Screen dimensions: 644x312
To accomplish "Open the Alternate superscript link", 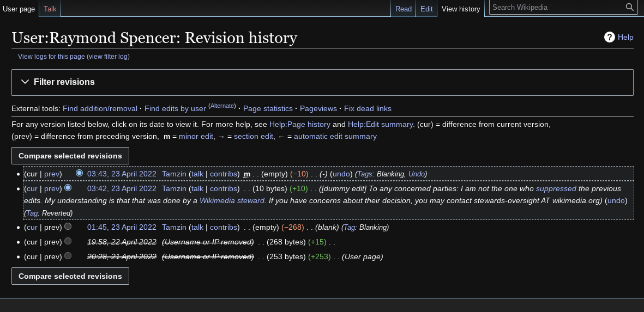I will coord(222,106).
